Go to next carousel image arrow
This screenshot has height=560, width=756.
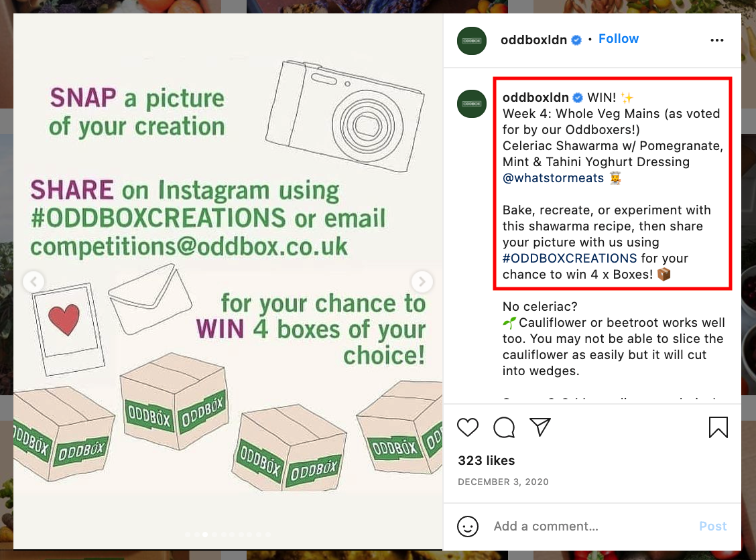pos(422,281)
